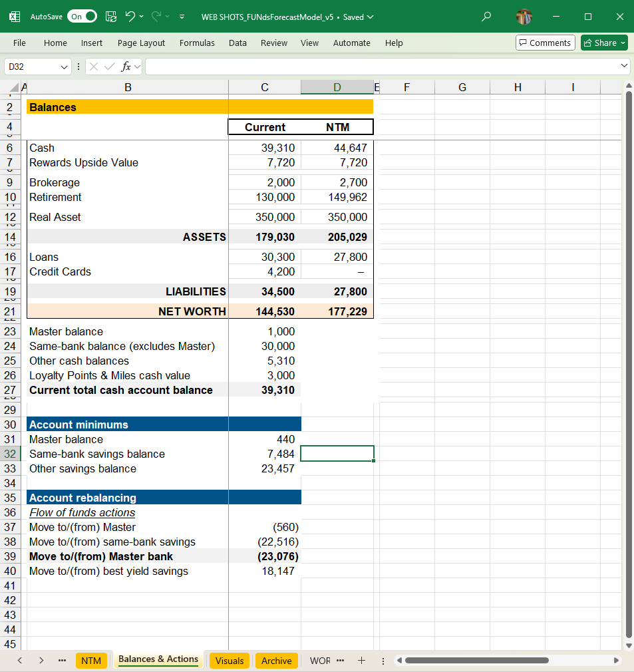Open the Insert ribbon tab
The height and width of the screenshot is (672, 634).
click(92, 43)
